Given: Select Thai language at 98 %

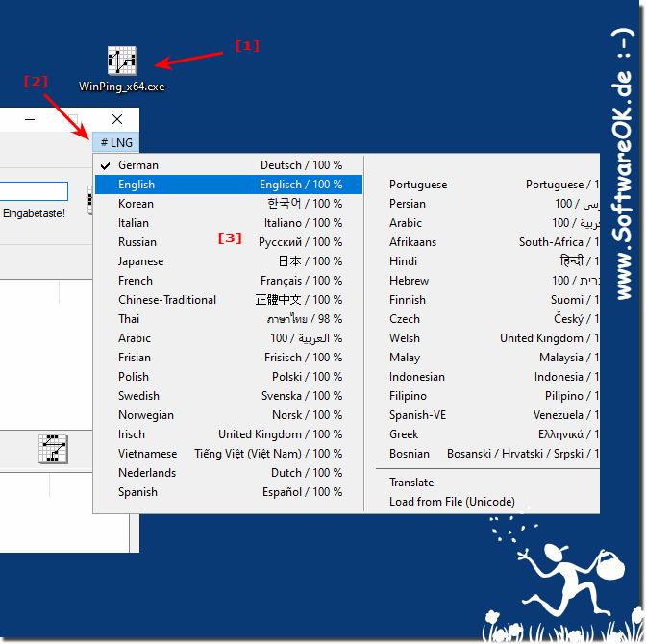Looking at the screenshot, I should [x=229, y=319].
